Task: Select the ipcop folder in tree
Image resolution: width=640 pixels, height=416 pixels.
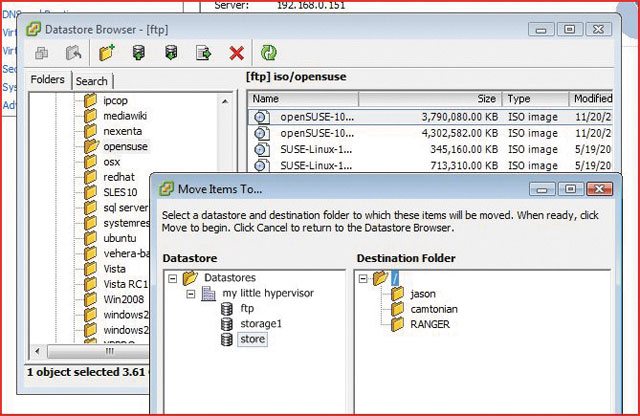Action: pos(115,100)
